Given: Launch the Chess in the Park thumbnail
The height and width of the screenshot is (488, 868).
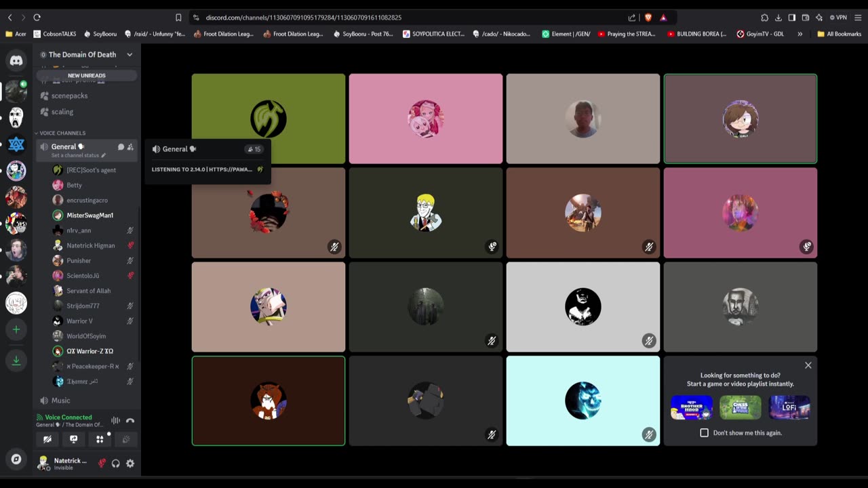Looking at the screenshot, I should tap(740, 408).
